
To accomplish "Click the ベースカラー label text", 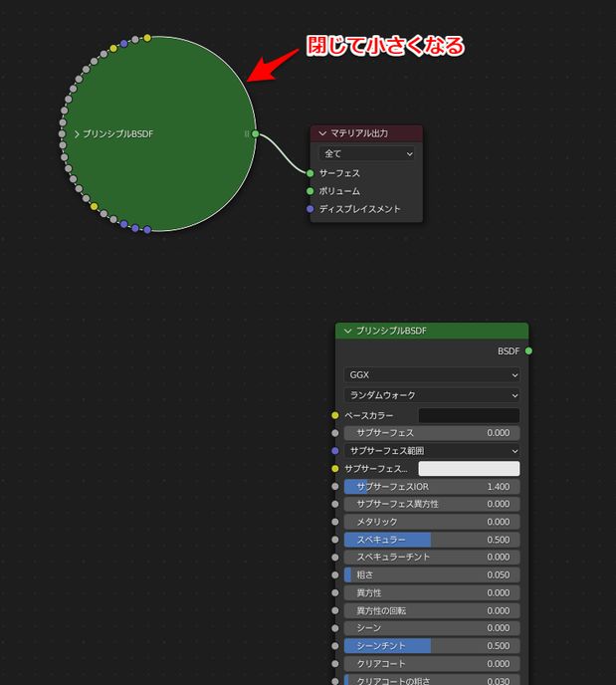I will (369, 415).
